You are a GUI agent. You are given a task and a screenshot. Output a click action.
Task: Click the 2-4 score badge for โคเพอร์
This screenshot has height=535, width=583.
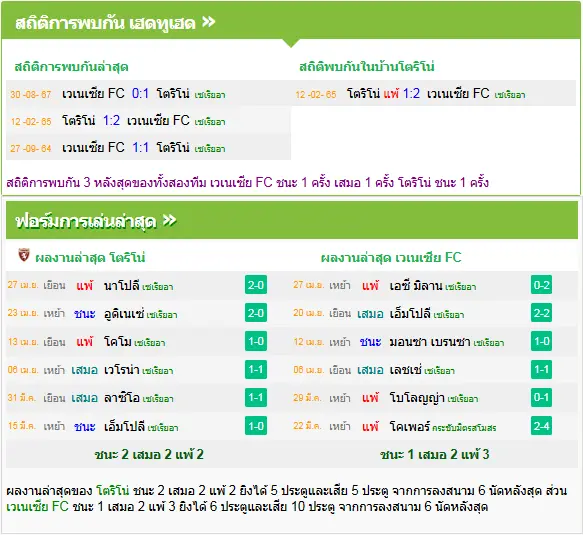(x=541, y=426)
